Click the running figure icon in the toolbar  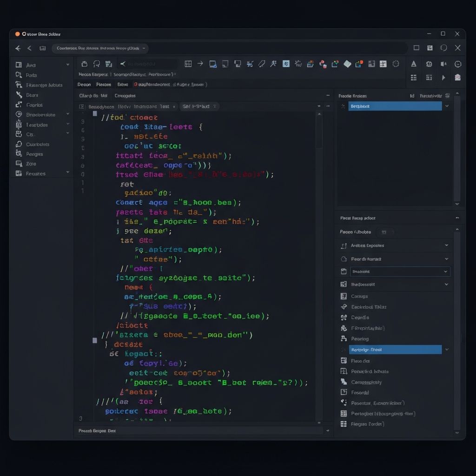point(274,64)
